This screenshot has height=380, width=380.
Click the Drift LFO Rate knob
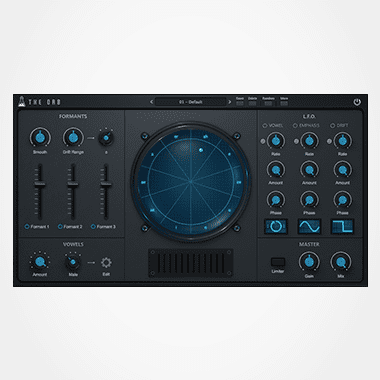pyautogui.click(x=342, y=141)
